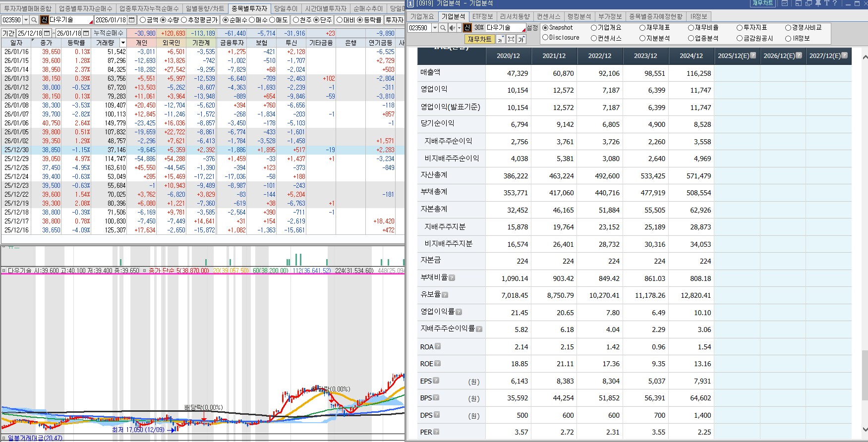Click the help icon next to PER
The image size is (868, 442).
436,432
